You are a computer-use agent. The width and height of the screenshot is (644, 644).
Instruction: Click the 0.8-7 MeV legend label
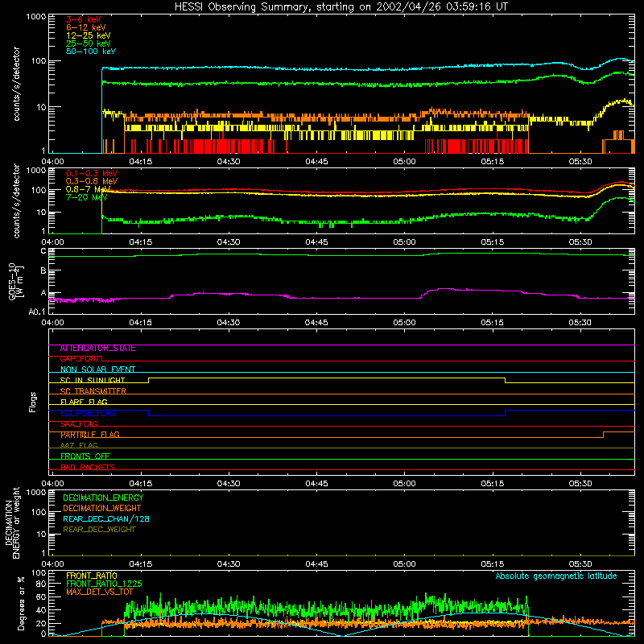pyautogui.click(x=88, y=189)
